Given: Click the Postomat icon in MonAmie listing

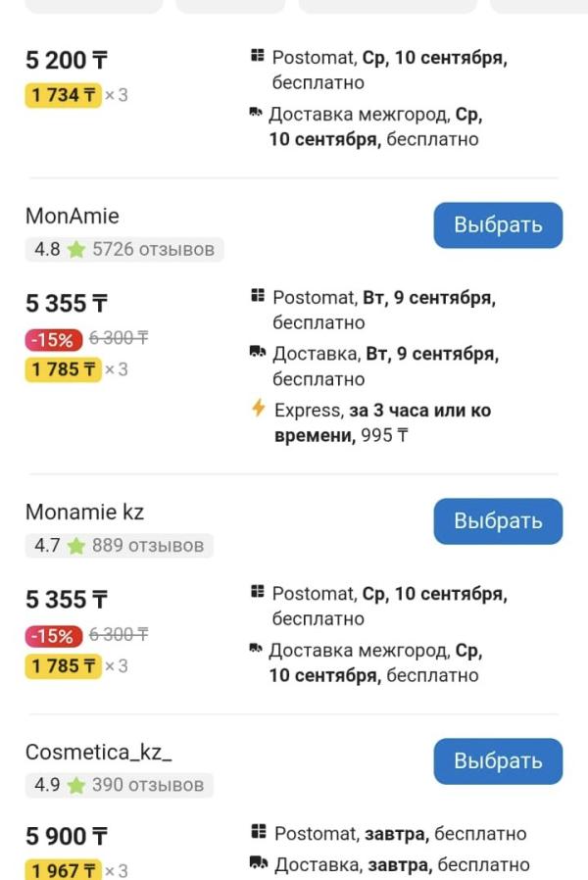Looking at the screenshot, I should tap(257, 295).
